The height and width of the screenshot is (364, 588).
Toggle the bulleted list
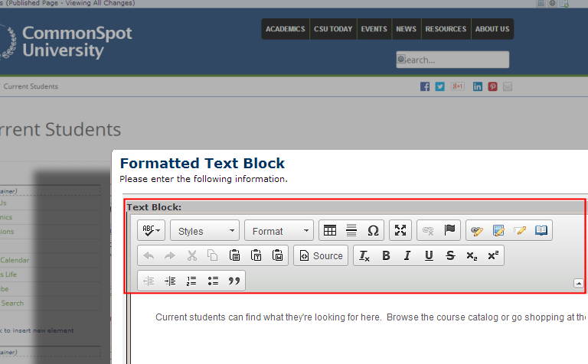(x=213, y=281)
